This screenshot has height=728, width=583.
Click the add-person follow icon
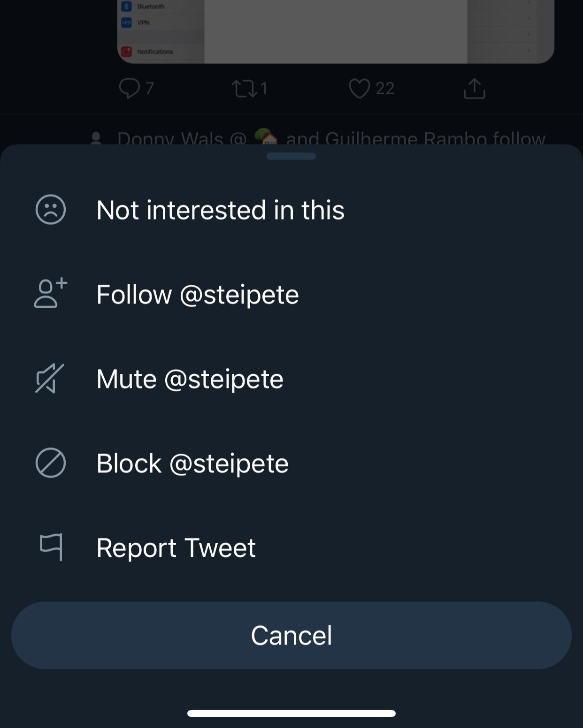point(51,294)
